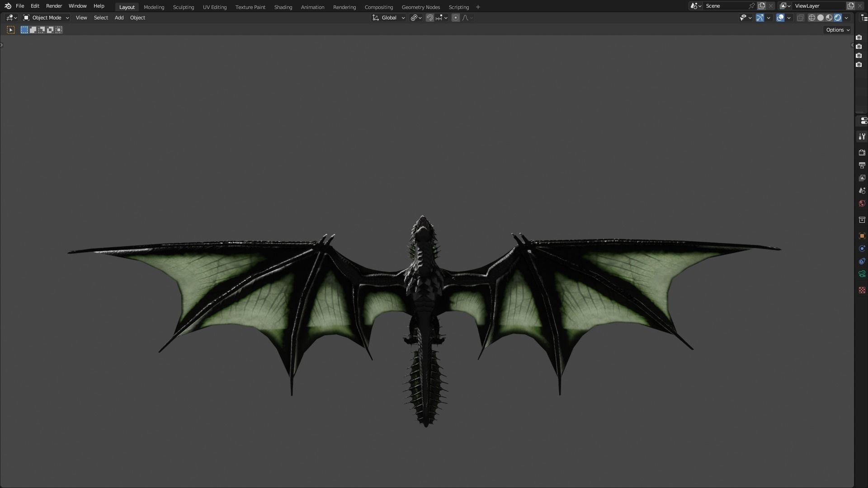Viewport: 868px width, 488px height.
Task: Open the Texture properties checker icon
Action: coord(862,290)
